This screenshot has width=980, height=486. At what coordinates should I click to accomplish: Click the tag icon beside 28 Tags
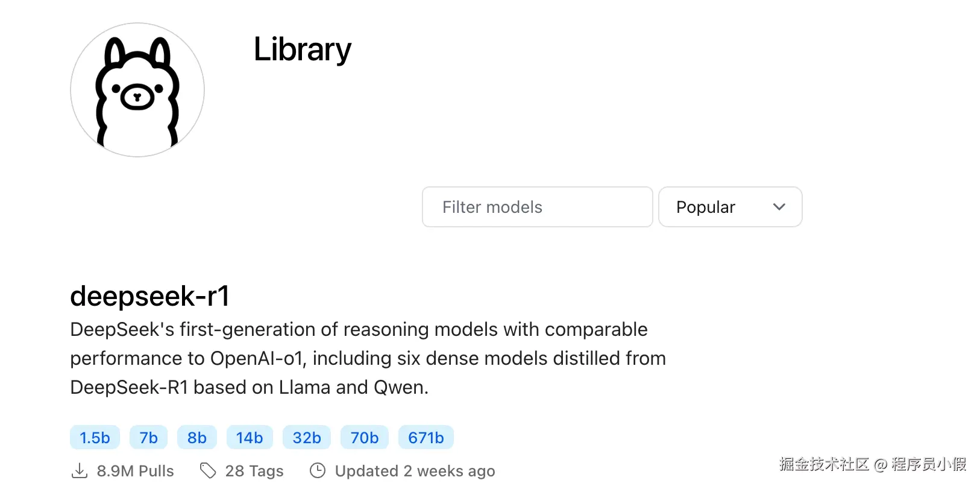point(208,470)
